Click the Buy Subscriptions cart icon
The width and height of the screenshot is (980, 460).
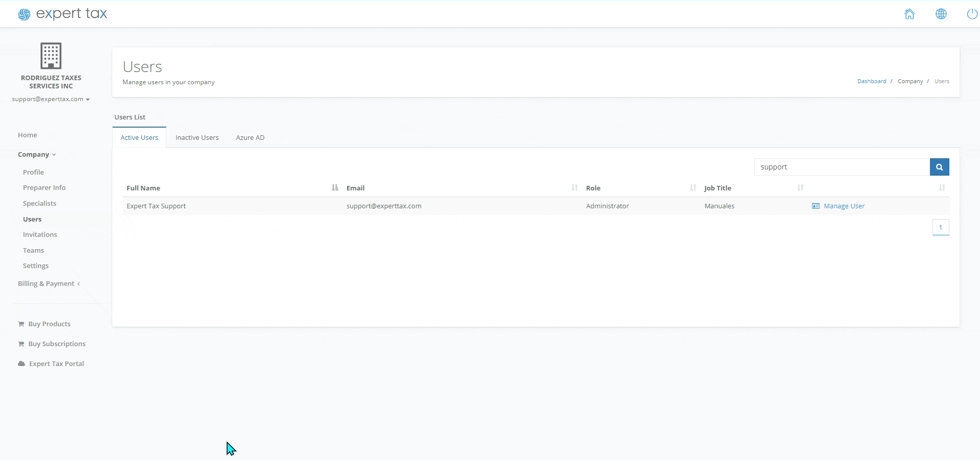[x=21, y=344]
